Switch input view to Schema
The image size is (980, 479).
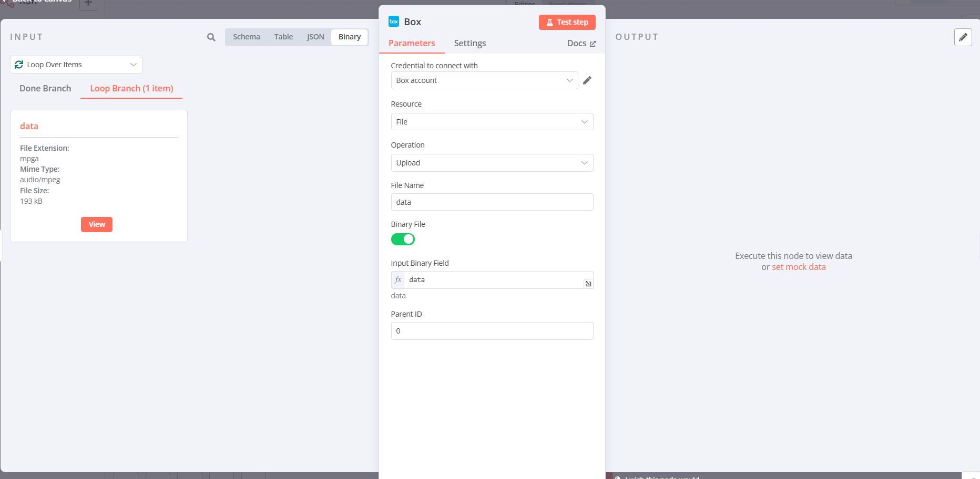click(x=247, y=37)
